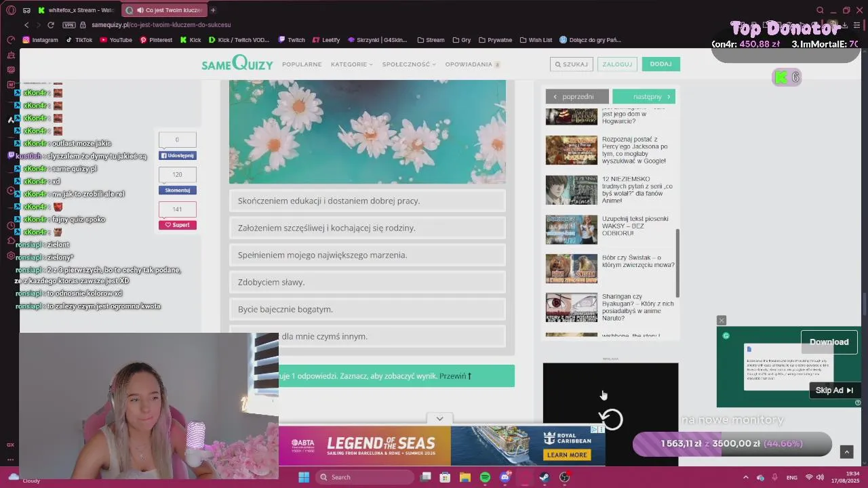This screenshot has height=488, width=868.
Task: Click the Zaloguj login button
Action: pyautogui.click(x=617, y=64)
